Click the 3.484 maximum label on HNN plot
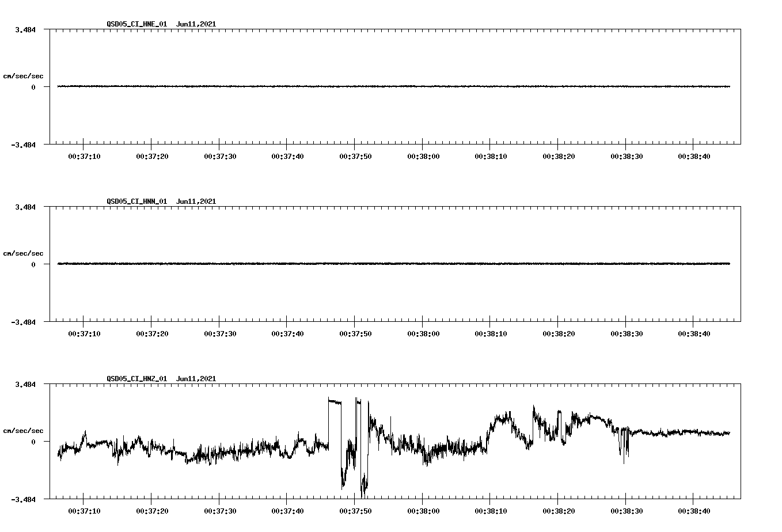 (x=25, y=207)
